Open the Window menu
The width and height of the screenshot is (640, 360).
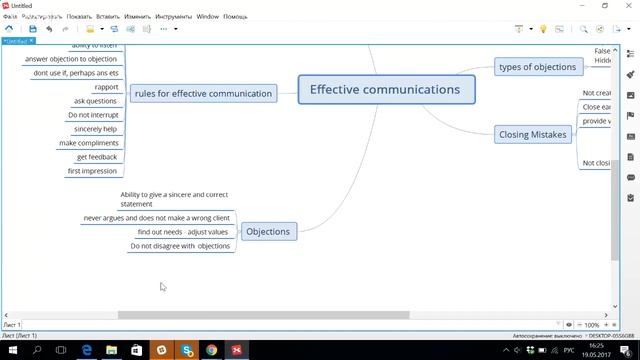(x=208, y=17)
